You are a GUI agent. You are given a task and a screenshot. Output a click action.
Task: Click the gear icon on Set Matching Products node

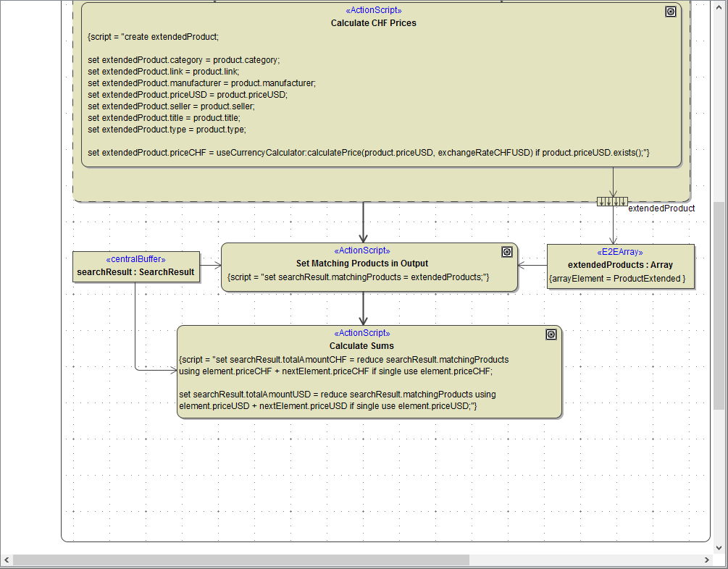(506, 251)
